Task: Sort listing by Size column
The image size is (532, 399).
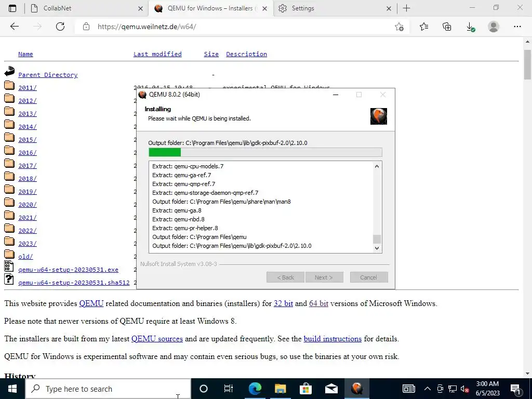Action: pos(211,54)
